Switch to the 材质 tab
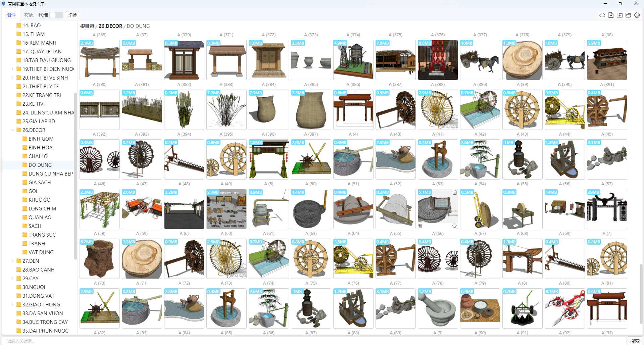This screenshot has width=644, height=345. 29,15
